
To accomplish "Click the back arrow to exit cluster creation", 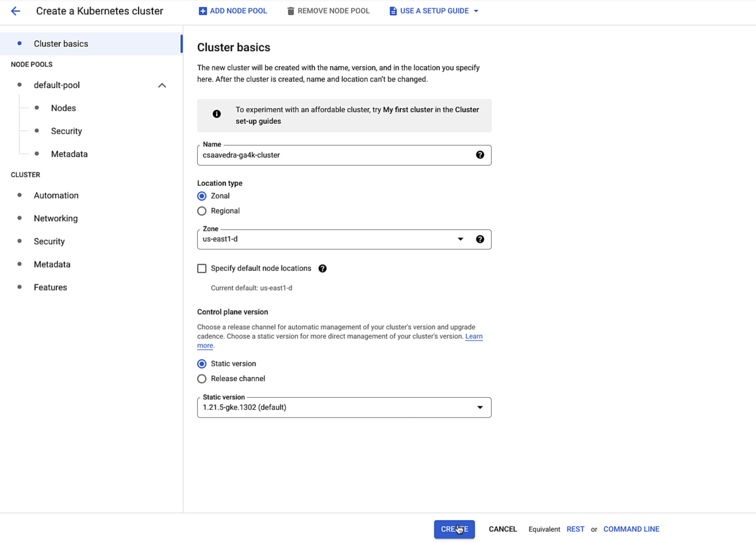I will click(15, 11).
